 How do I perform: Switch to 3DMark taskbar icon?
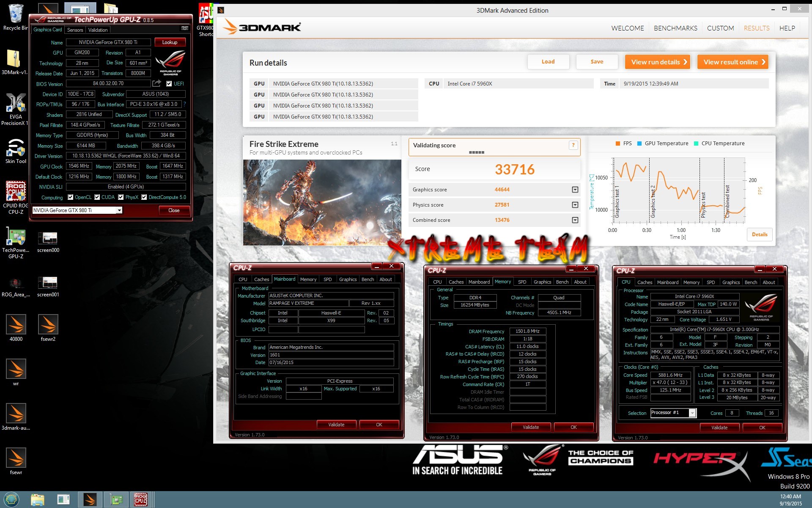point(90,500)
